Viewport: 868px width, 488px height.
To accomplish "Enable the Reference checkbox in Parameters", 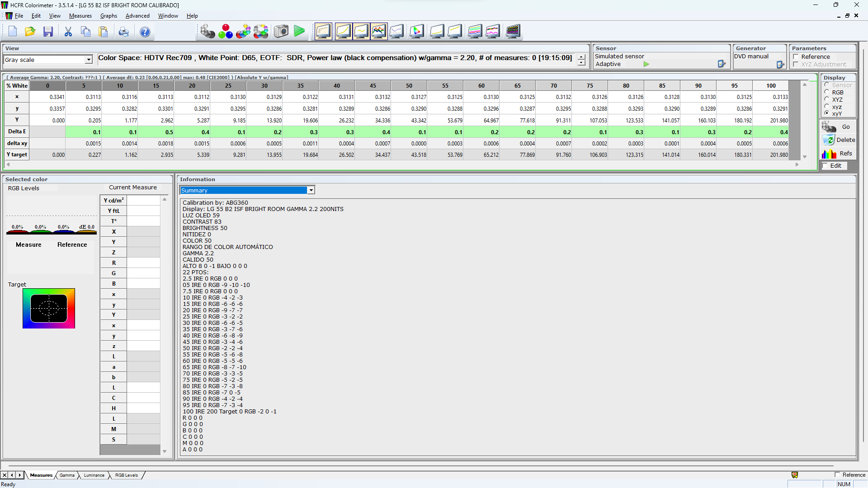I will (796, 57).
